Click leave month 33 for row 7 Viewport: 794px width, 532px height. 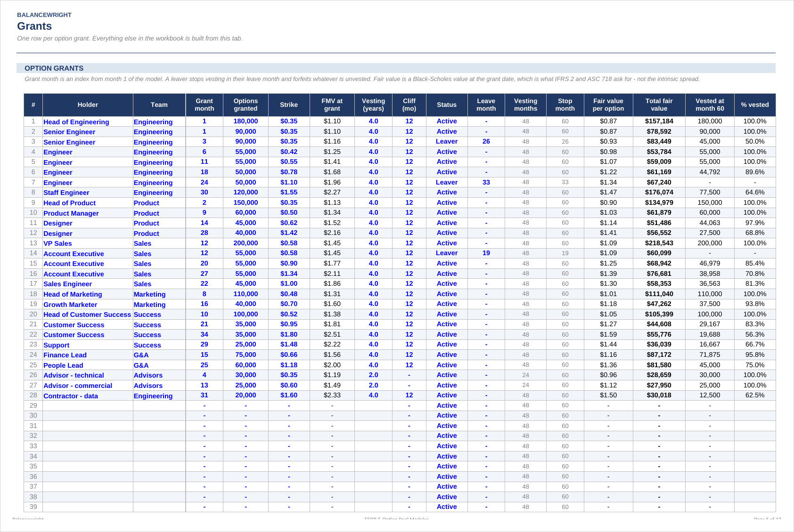click(x=486, y=183)
